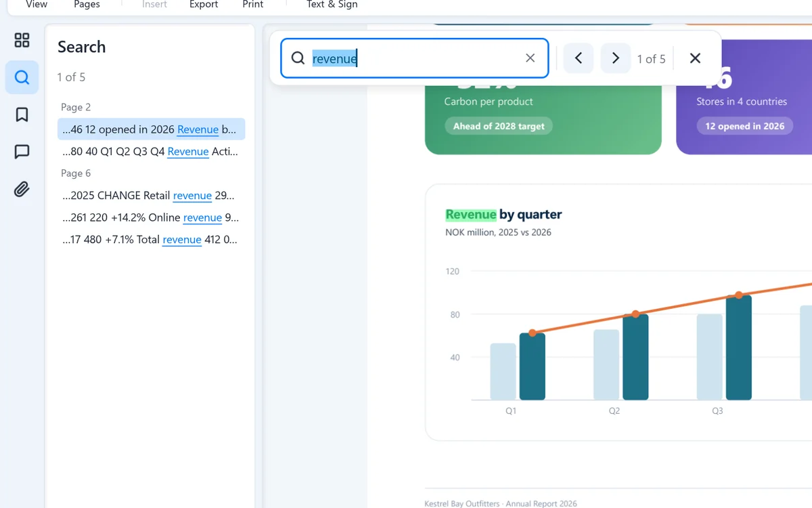The height and width of the screenshot is (508, 812).
Task: Open the Comments sidebar panel
Action: (x=22, y=152)
